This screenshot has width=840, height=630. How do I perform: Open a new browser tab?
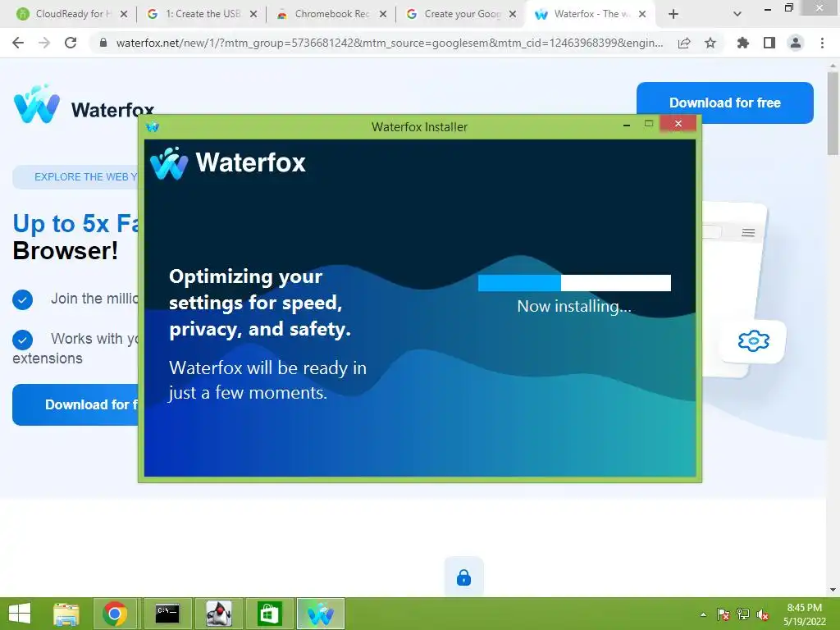[673, 14]
